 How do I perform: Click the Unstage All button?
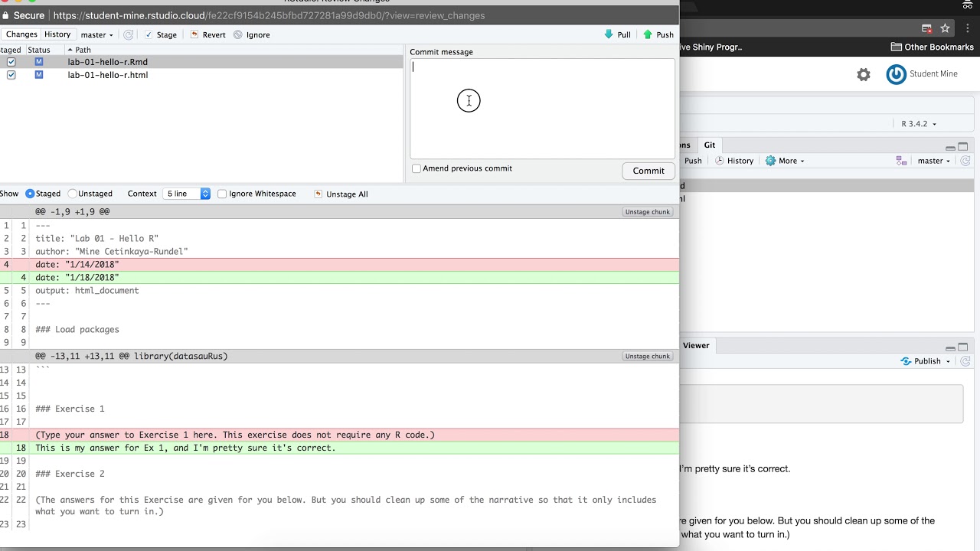click(341, 194)
